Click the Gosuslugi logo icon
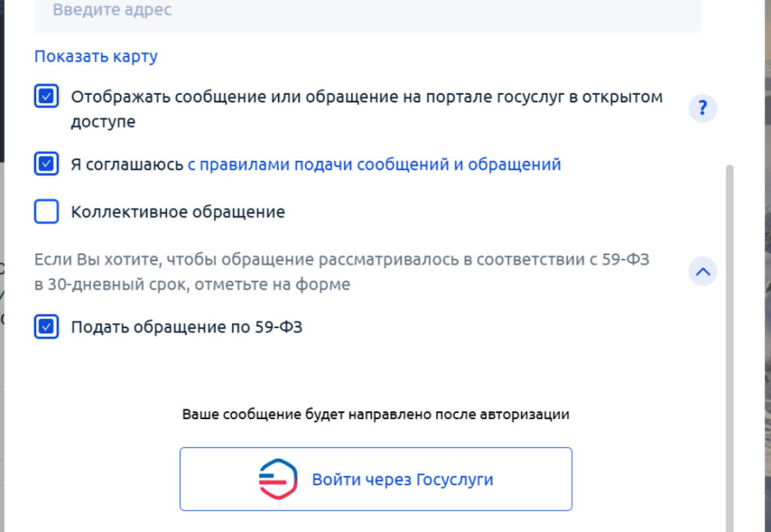The width and height of the screenshot is (771, 532). coord(278,479)
